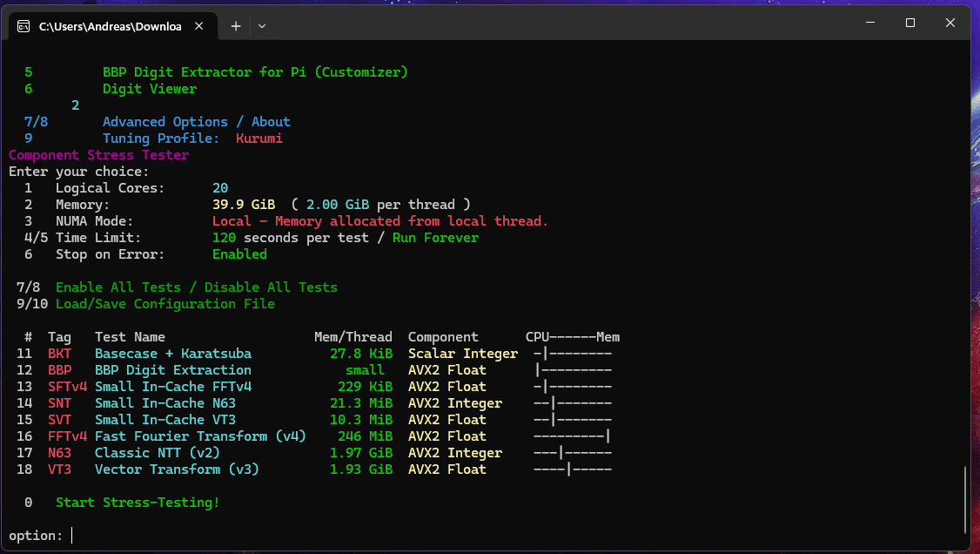Click 'Classic NTT (v2)' test name
Viewport: 980px width, 554px height.
pyautogui.click(x=158, y=453)
